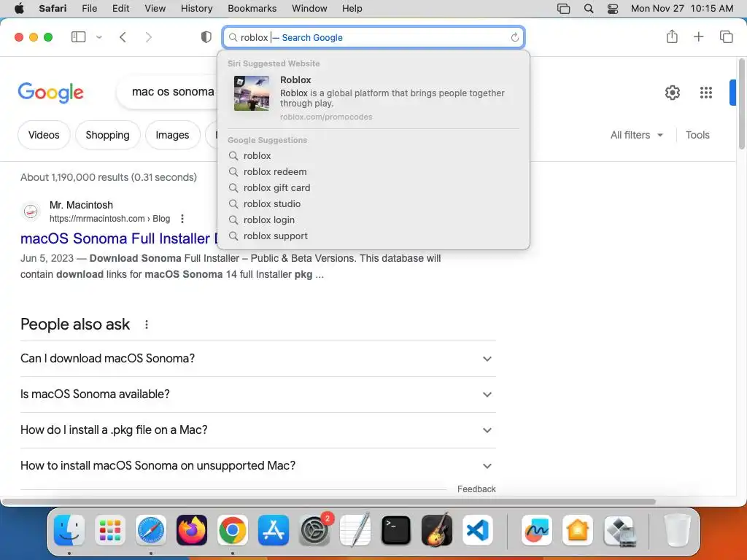Open the Apple menu

pyautogui.click(x=19, y=9)
